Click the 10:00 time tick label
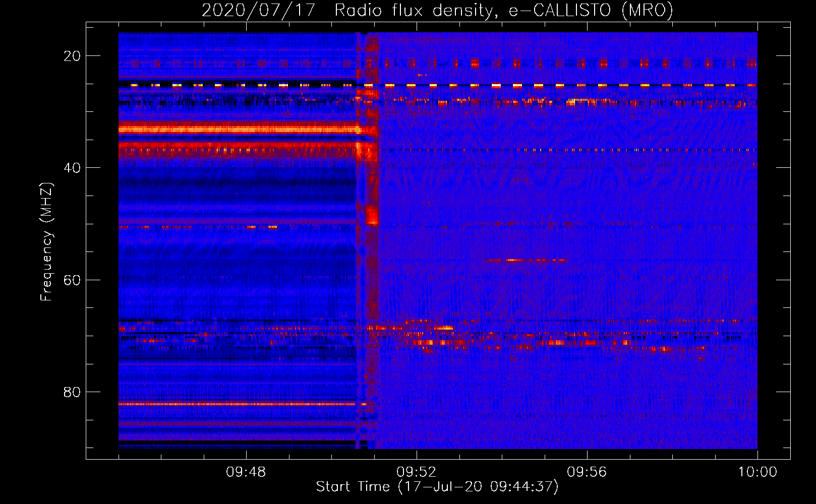This screenshot has height=504, width=816. (757, 472)
